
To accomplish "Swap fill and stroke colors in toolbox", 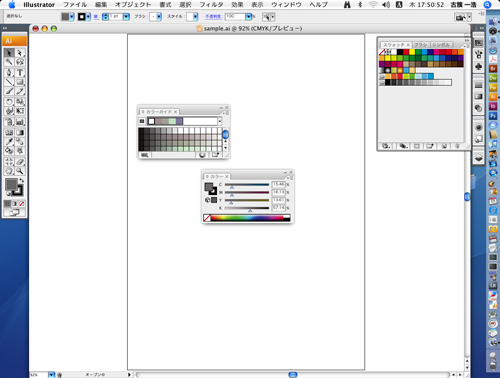I will point(22,180).
